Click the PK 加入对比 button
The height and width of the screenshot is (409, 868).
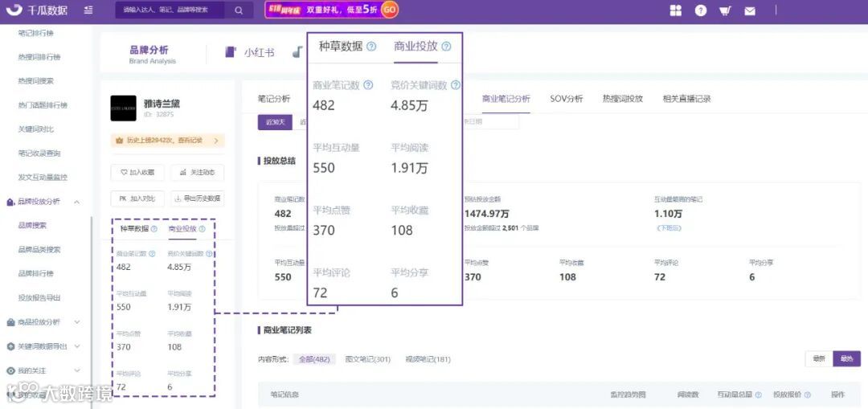point(137,198)
